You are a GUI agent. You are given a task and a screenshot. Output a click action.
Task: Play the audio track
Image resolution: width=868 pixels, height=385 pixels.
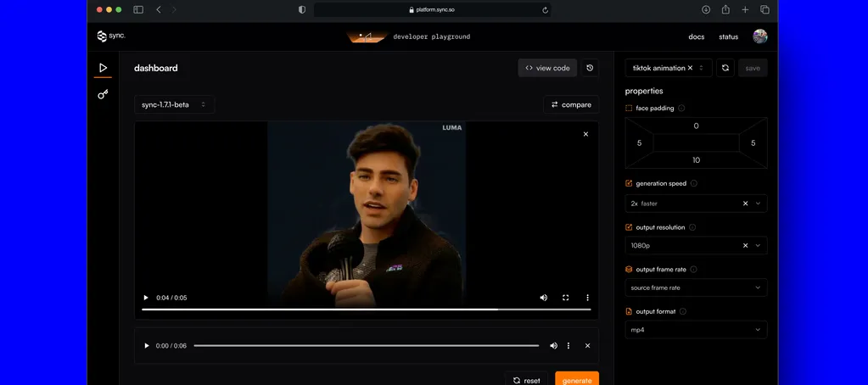(x=146, y=346)
